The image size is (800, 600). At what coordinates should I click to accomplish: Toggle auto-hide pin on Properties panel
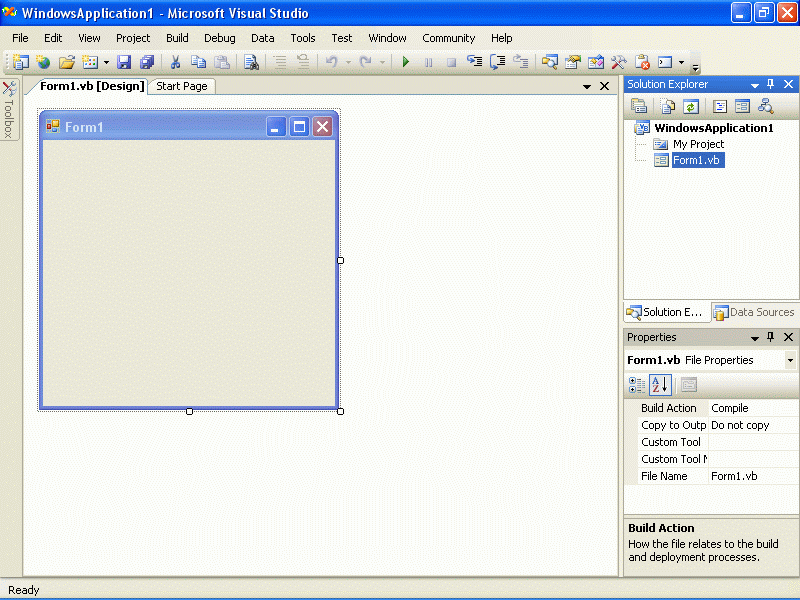(x=770, y=337)
